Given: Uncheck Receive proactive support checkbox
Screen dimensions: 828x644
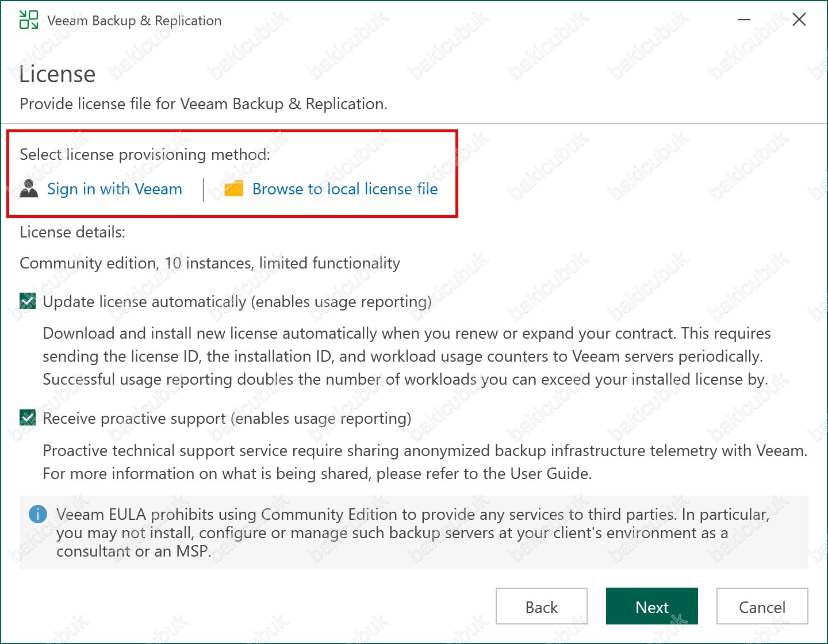Looking at the screenshot, I should point(28,418).
